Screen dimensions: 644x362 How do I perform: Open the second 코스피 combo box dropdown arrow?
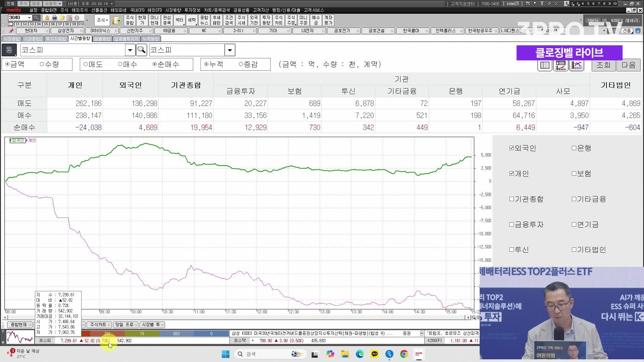tap(230, 50)
